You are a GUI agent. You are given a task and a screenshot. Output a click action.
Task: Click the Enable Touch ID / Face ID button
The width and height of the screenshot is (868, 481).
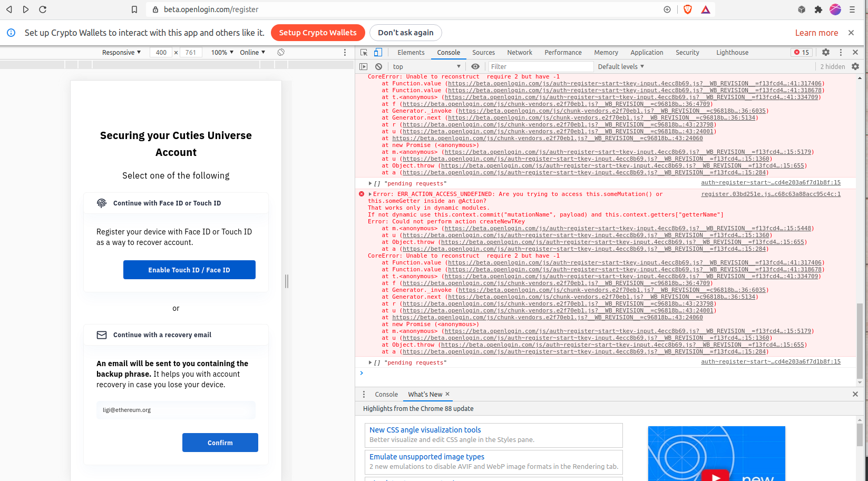tap(189, 269)
